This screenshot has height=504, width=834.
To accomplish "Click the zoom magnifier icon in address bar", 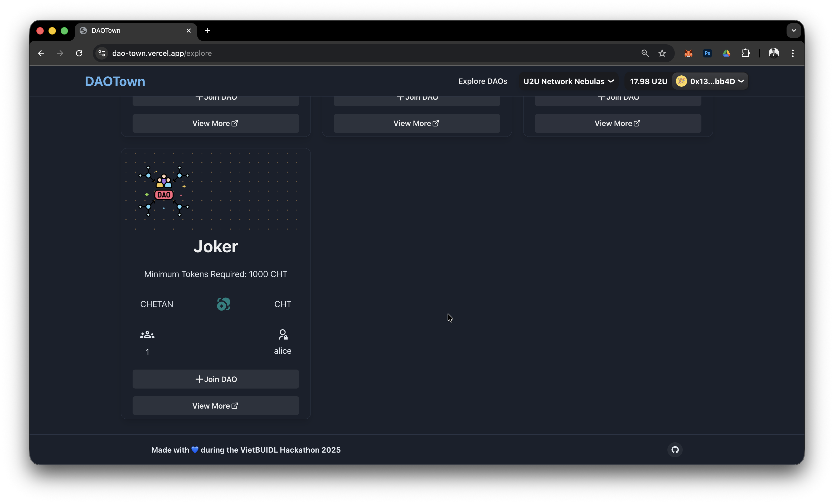I will 645,53.
